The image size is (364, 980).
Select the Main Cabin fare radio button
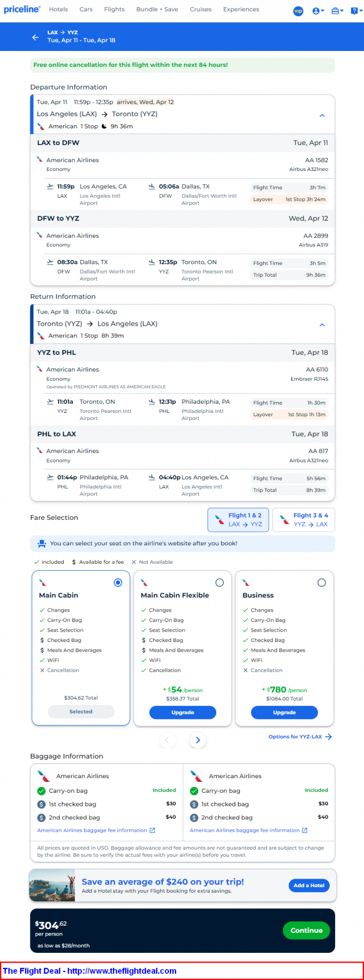pyautogui.click(x=118, y=582)
